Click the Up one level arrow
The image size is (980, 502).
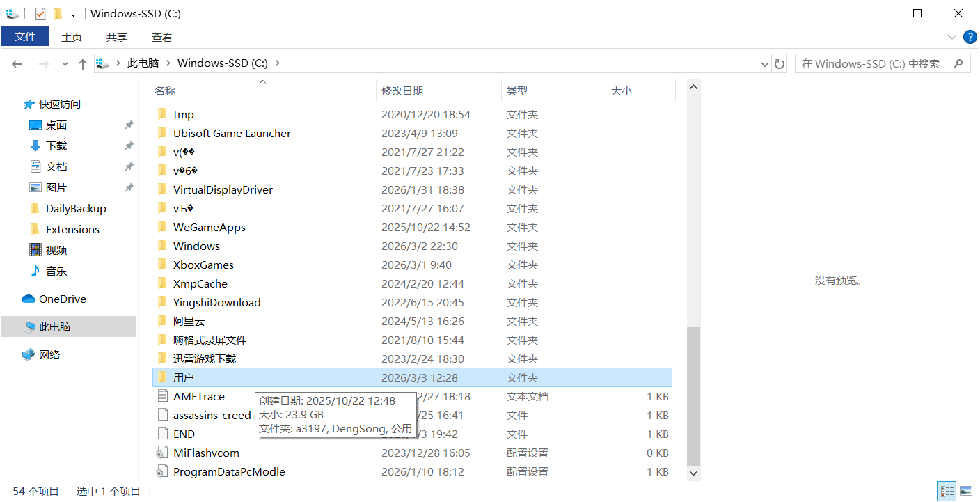point(83,64)
